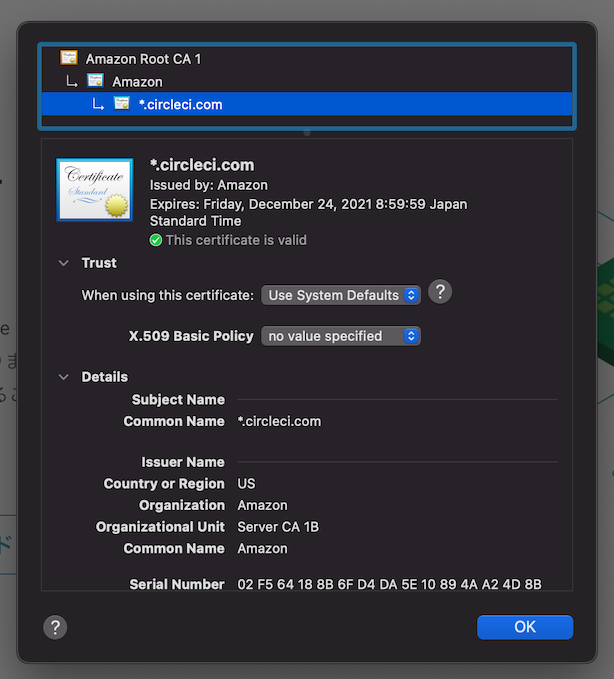Collapse the Details section
This screenshot has width=614, height=679.
[64, 377]
